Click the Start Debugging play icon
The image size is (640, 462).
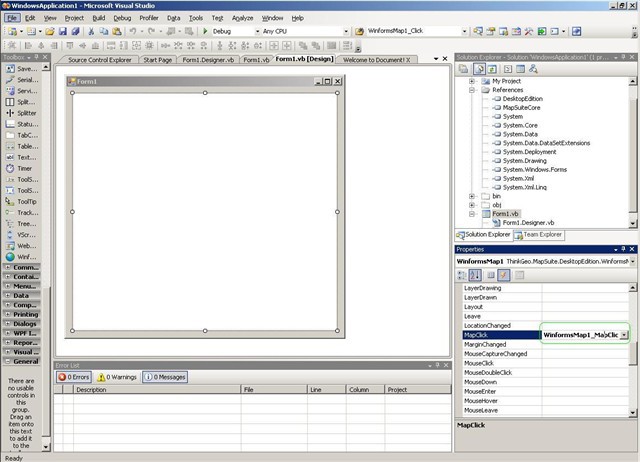[x=204, y=31]
